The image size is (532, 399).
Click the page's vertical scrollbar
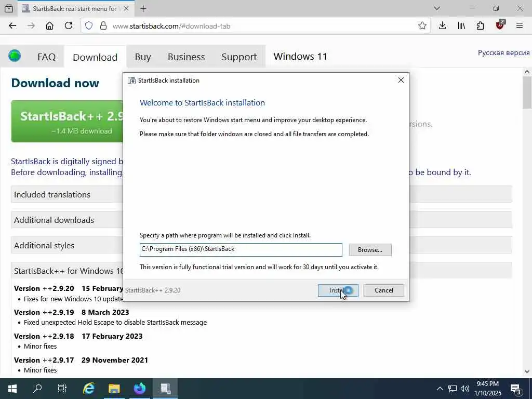tap(527, 92)
